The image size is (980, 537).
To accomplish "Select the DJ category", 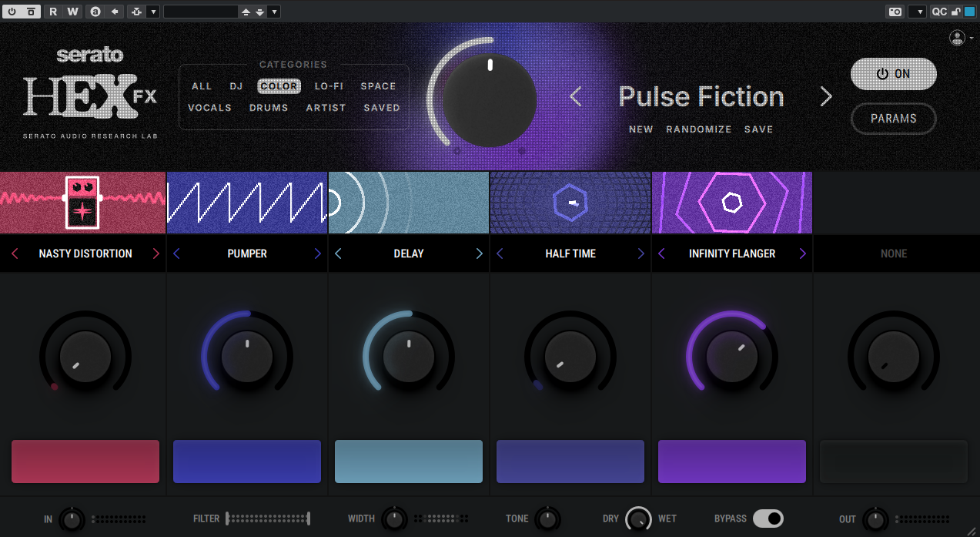I will (x=236, y=86).
